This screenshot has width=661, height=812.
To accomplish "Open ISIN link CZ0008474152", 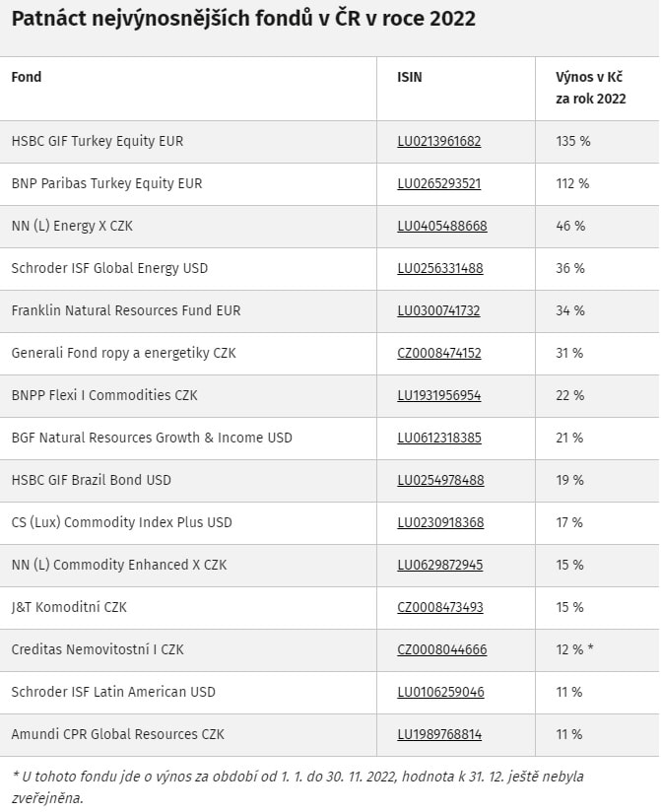I will (439, 354).
